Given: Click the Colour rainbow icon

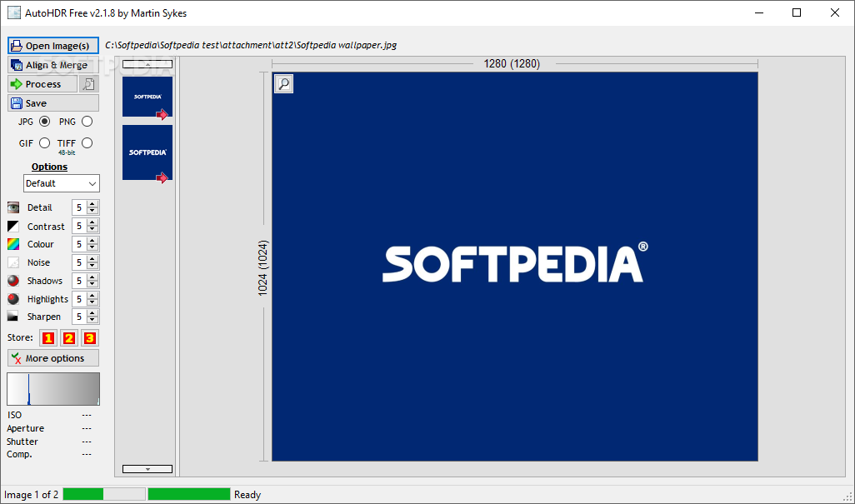Looking at the screenshot, I should coord(13,244).
